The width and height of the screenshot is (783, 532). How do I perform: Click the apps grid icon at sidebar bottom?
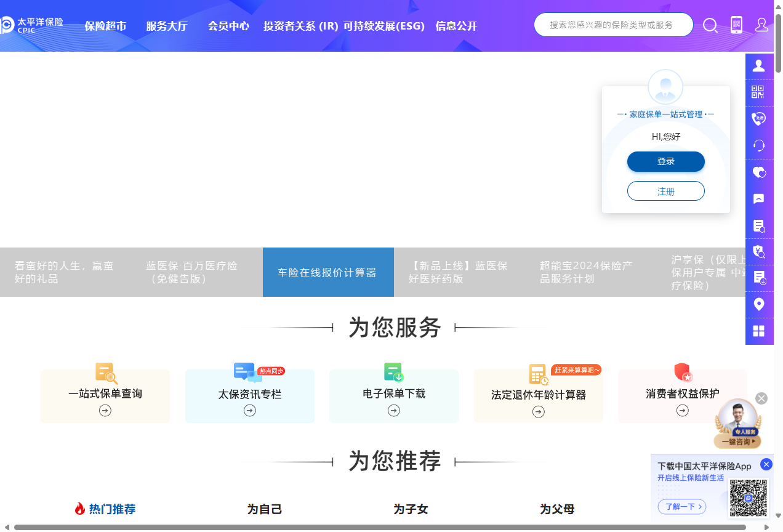(759, 331)
